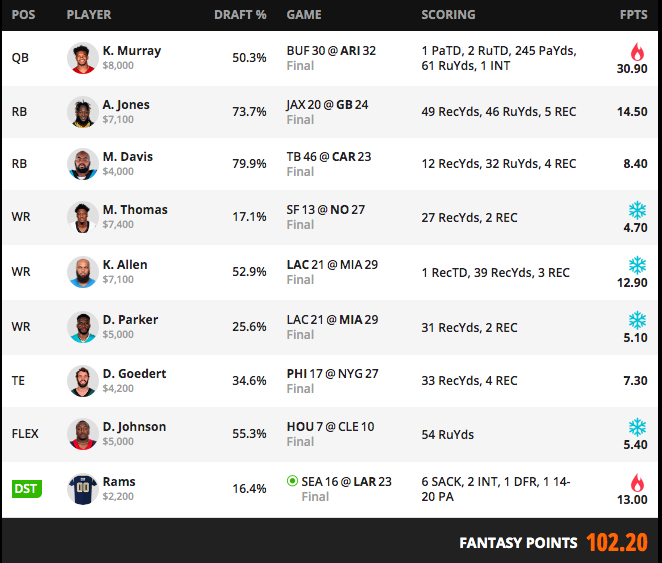Open D. Goedert player name link
Image resolution: width=662 pixels, height=563 pixels.
pos(134,374)
